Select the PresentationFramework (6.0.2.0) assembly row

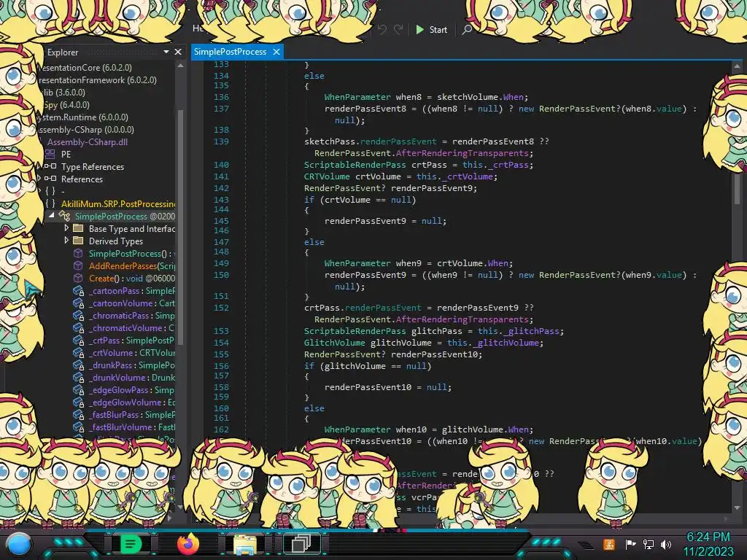97,80
